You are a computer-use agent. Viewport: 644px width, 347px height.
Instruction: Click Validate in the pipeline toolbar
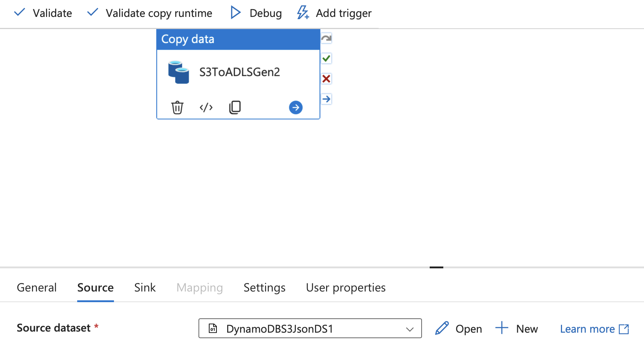tap(43, 13)
